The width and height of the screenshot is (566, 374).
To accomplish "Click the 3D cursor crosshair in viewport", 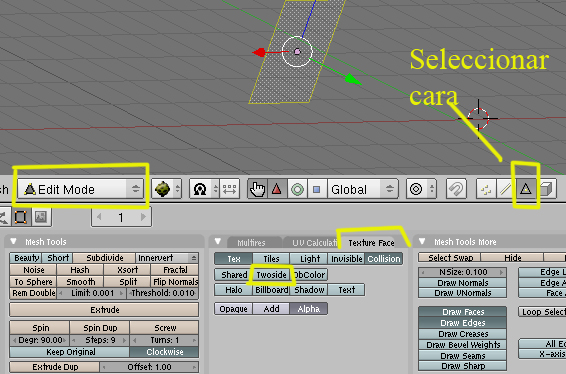I will [x=478, y=118].
